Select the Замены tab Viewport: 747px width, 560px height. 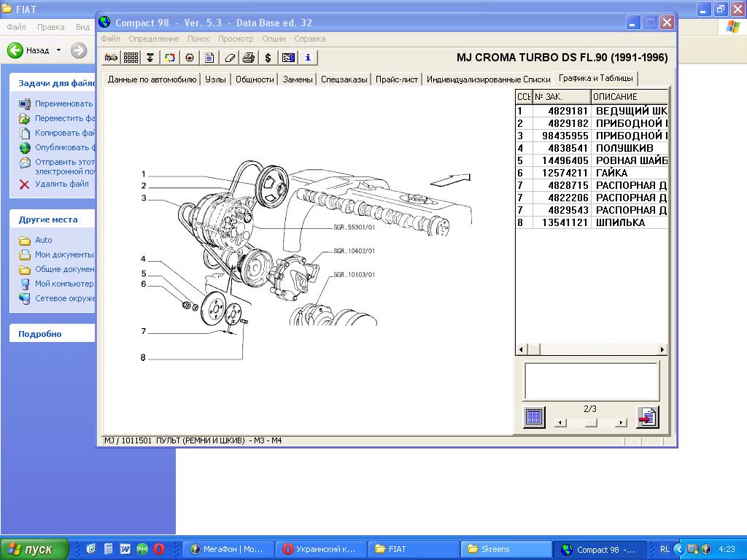pos(298,79)
